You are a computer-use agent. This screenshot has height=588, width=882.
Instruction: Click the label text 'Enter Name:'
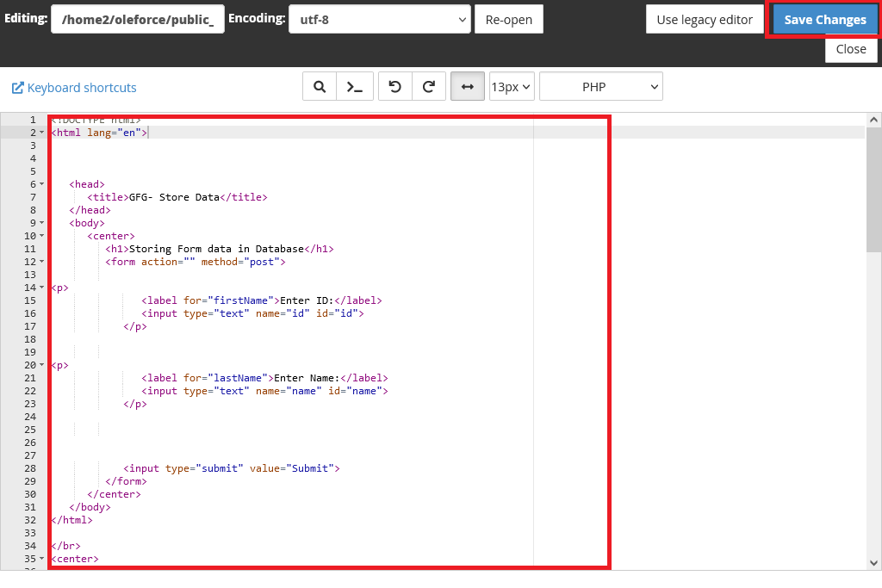point(307,378)
